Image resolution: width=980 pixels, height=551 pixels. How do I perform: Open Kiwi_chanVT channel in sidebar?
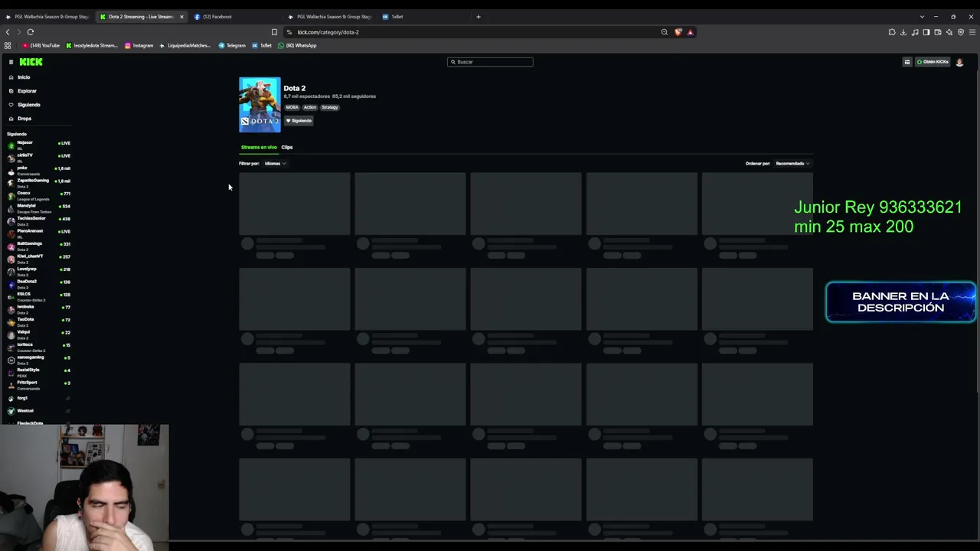(38, 257)
